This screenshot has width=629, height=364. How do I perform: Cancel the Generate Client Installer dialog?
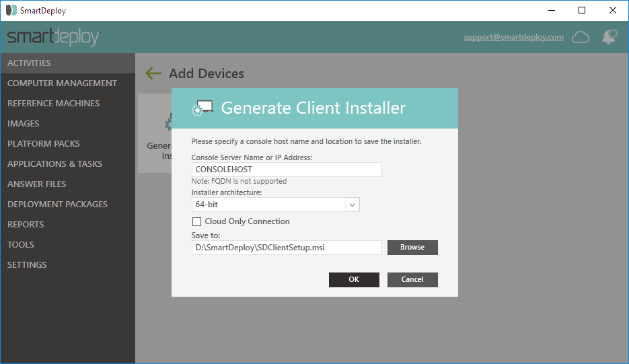[x=412, y=280]
